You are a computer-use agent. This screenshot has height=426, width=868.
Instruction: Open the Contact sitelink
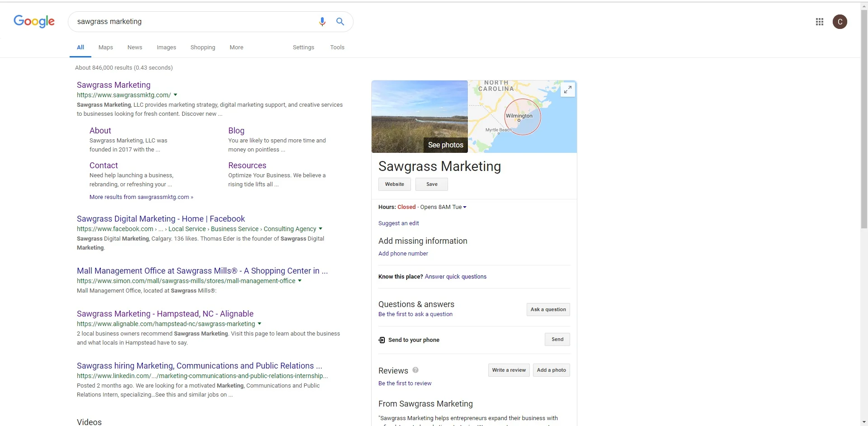tap(104, 166)
